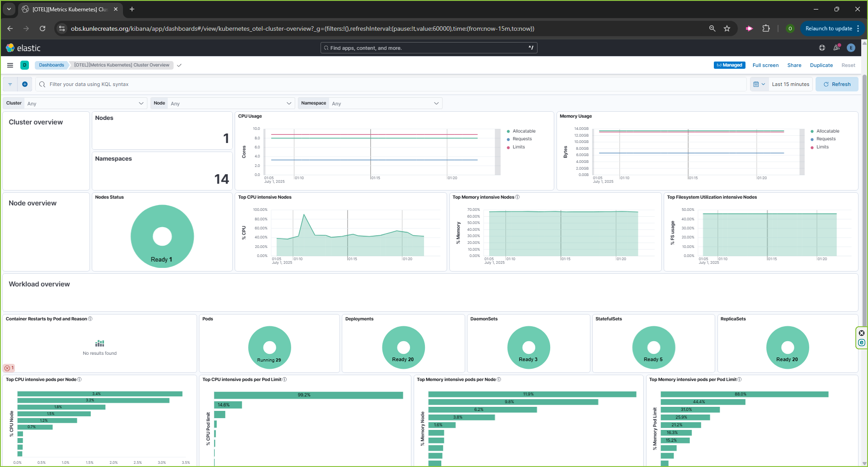Toggle Limits series in CPU Usage legend
This screenshot has height=467, width=868.
point(518,147)
